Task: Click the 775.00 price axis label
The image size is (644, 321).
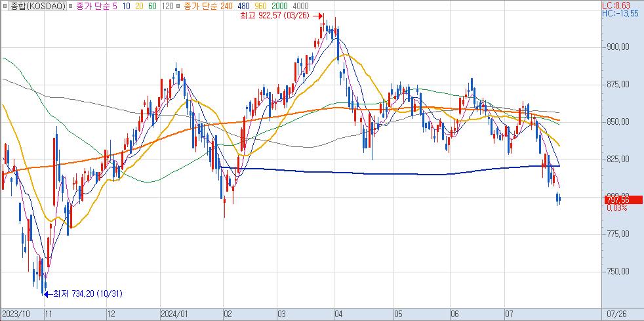Action: tap(618, 234)
